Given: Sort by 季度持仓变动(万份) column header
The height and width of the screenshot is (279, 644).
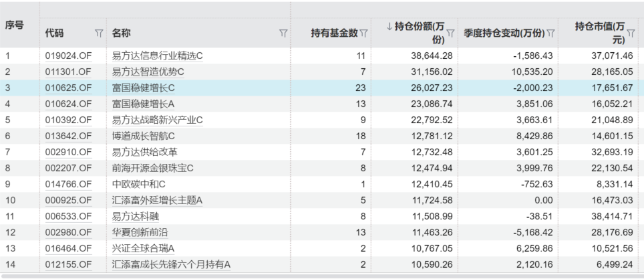Looking at the screenshot, I should [504, 33].
